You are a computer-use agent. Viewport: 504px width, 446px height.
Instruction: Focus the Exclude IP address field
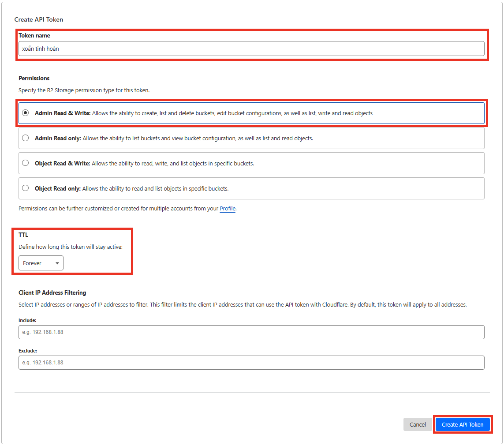(251, 363)
